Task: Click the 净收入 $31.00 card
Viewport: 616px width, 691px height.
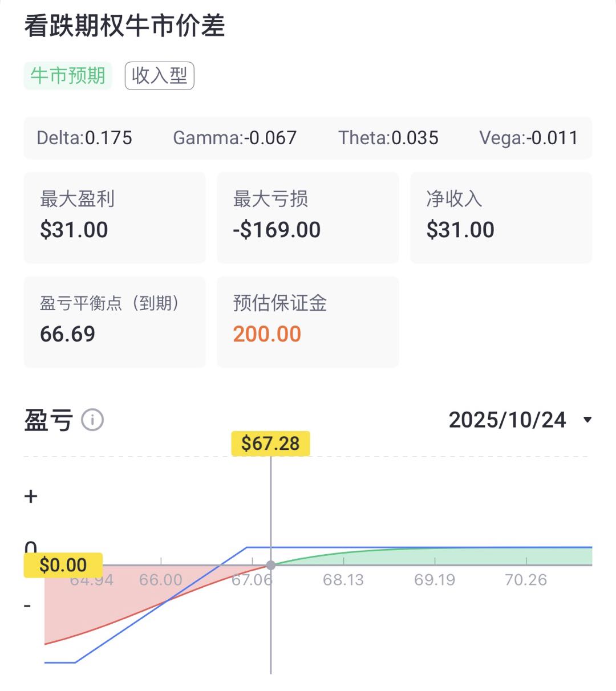Action: coord(501,217)
